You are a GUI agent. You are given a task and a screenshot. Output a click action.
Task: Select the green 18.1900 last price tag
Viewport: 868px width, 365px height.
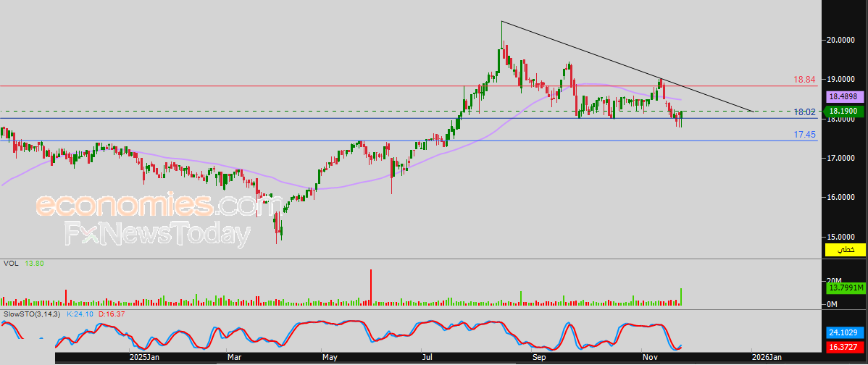[845, 111]
